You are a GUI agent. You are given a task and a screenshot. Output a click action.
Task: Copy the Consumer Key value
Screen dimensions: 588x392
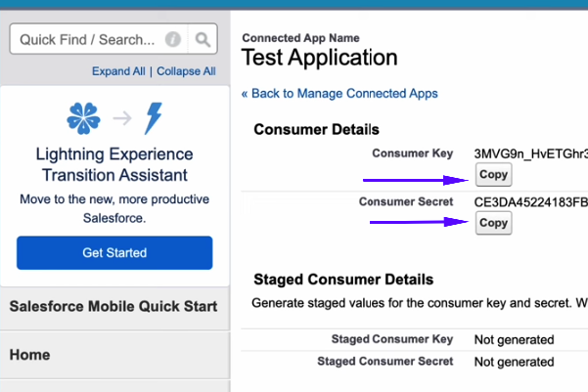pyautogui.click(x=493, y=175)
